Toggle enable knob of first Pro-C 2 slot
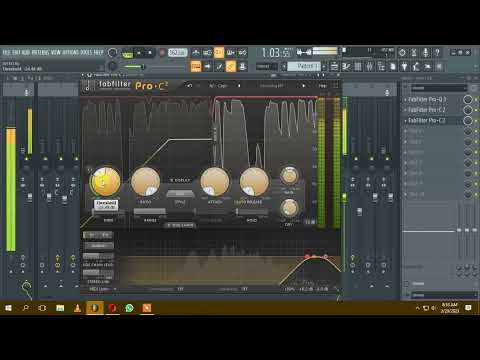Screen dimensions: 480x360 point(468,110)
